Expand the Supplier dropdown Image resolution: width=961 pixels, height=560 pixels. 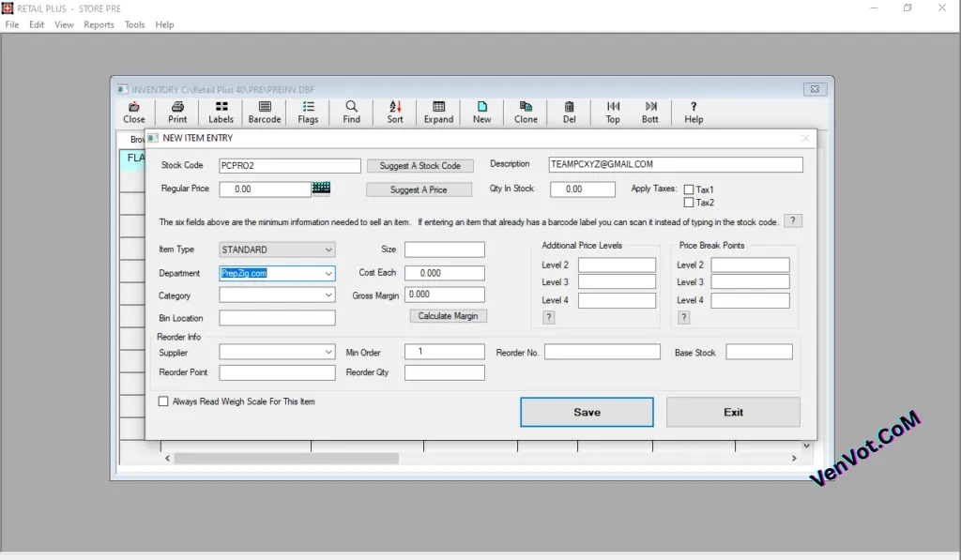328,353
